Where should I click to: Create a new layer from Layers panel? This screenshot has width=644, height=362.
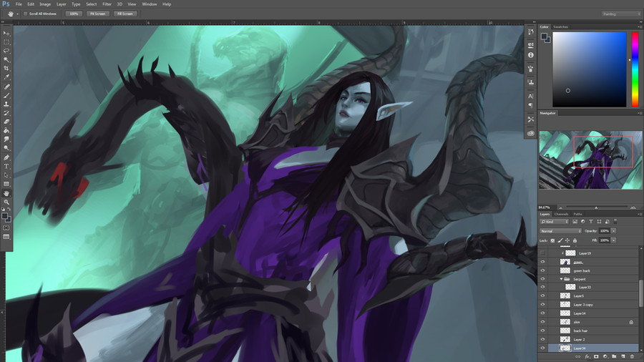(x=623, y=357)
